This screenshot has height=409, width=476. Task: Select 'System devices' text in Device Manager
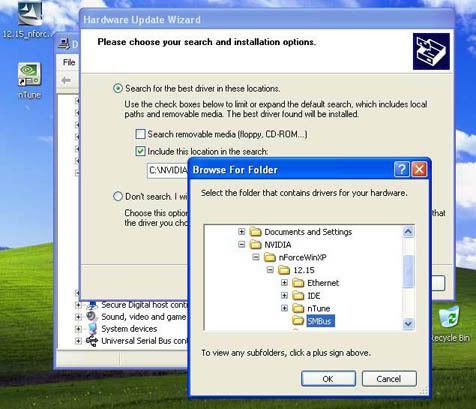pos(129,329)
